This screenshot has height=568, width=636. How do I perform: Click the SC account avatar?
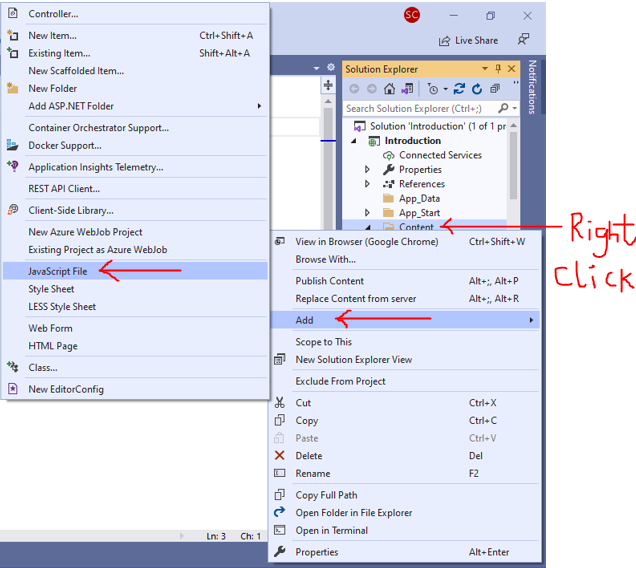click(412, 15)
